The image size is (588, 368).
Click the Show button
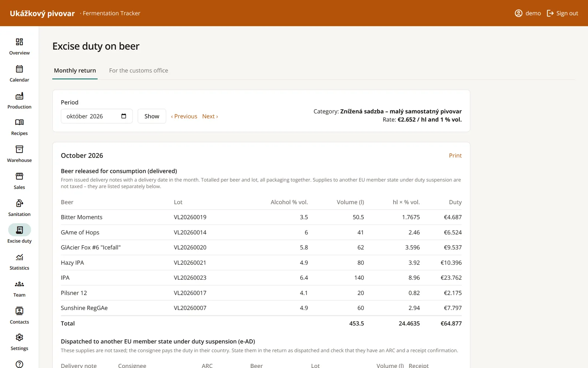[152, 116]
